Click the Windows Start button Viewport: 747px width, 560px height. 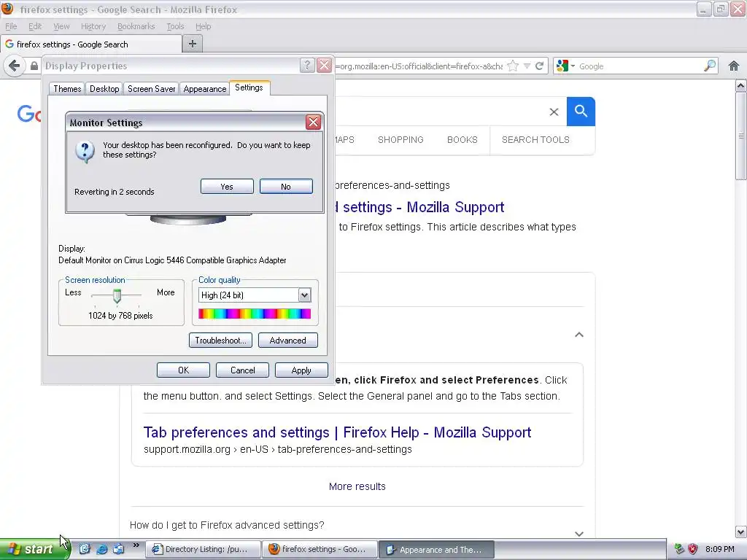click(34, 549)
